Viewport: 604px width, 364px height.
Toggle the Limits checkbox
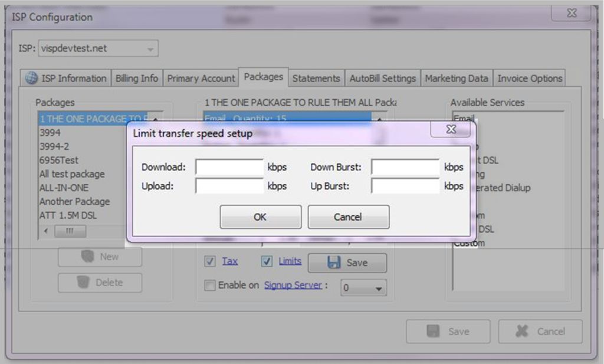pos(267,261)
